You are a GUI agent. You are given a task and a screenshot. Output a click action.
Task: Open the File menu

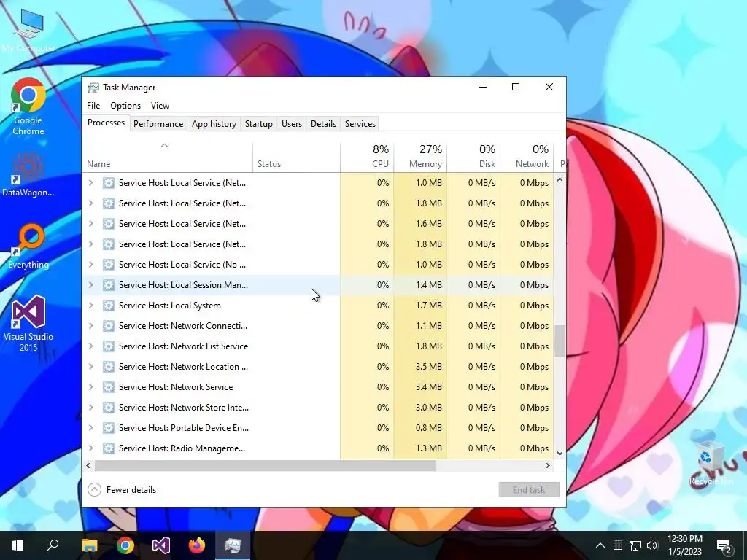point(93,106)
